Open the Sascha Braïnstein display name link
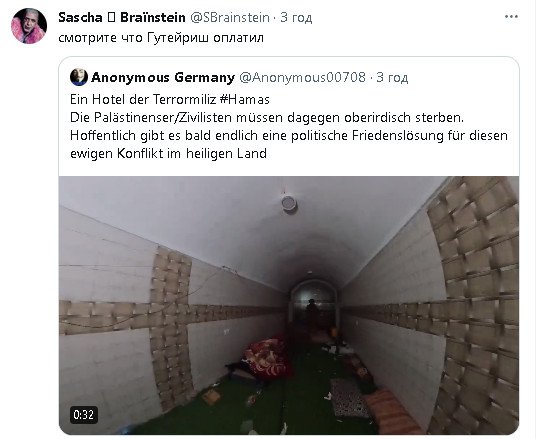Screen dimensions: 538x439 [x=122, y=17]
